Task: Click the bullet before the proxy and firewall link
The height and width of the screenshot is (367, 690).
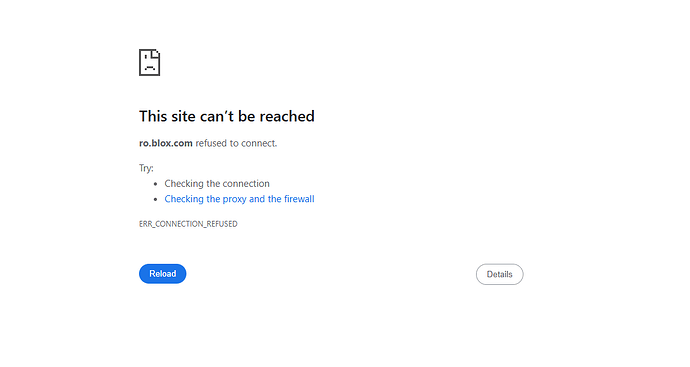Action: (155, 199)
